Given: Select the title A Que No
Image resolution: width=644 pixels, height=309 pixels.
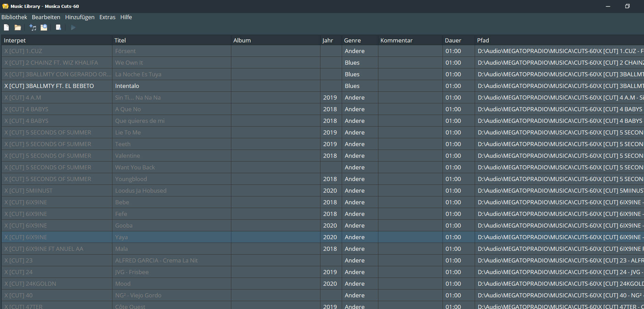Looking at the screenshot, I should pos(128,109).
